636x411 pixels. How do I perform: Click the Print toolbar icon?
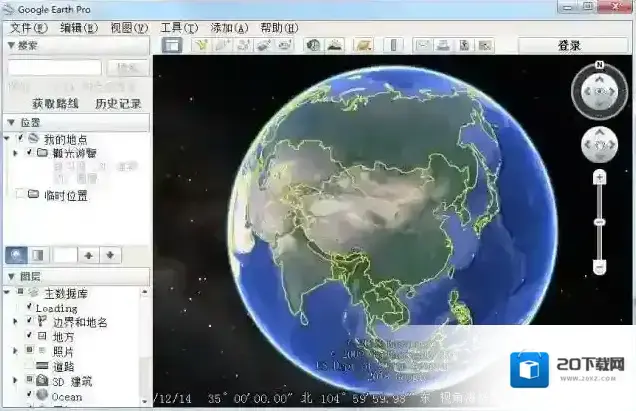[x=443, y=45]
